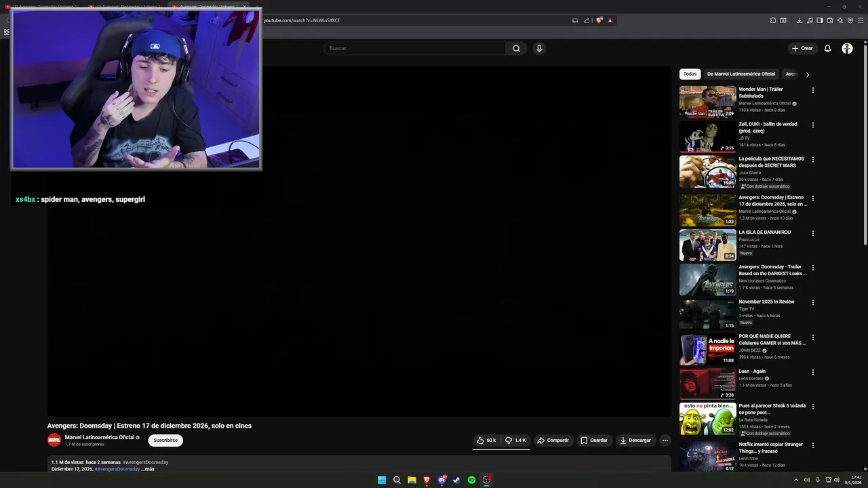Toggle the browser sidebar panel icon
The height and width of the screenshot is (488, 868).
coord(820,20)
